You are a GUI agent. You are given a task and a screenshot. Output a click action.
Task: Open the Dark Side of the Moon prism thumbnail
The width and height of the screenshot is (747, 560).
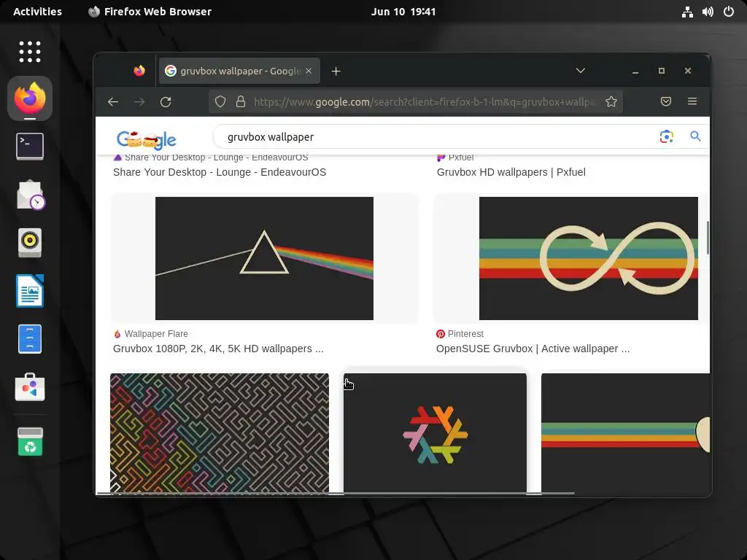pos(264,259)
